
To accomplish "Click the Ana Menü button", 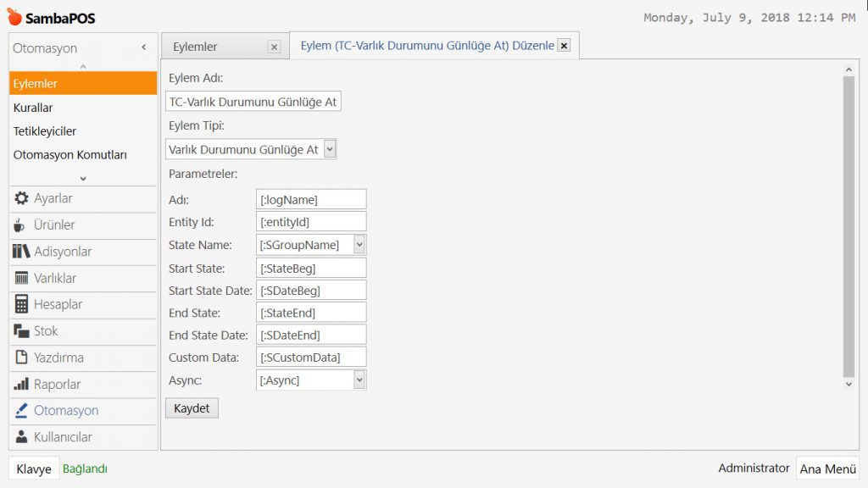I will click(x=827, y=469).
